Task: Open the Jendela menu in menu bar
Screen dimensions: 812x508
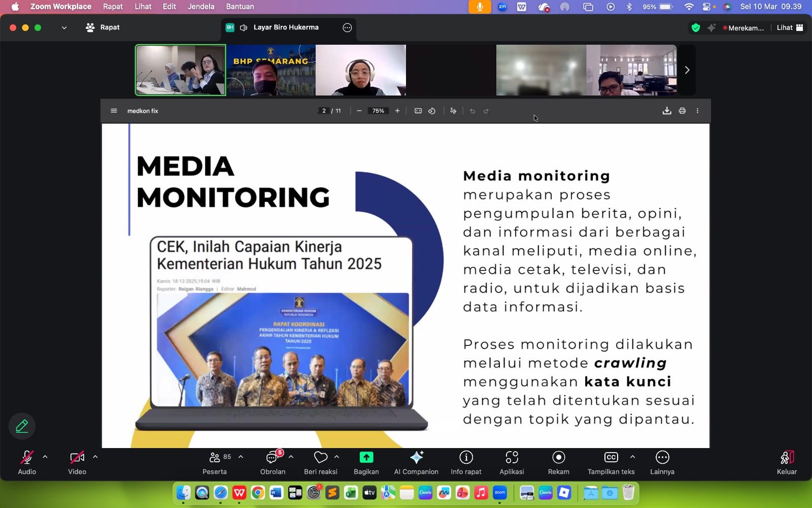Action: [201, 7]
